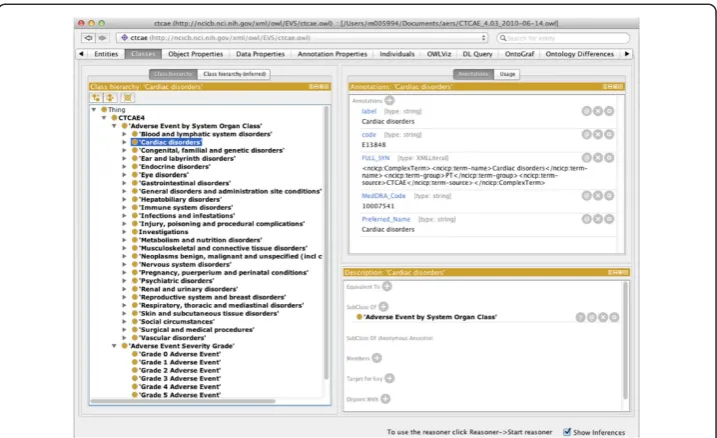The height and width of the screenshot is (438, 717).
Task: Toggle the Show Inferences checkbox
Action: pyautogui.click(x=567, y=432)
